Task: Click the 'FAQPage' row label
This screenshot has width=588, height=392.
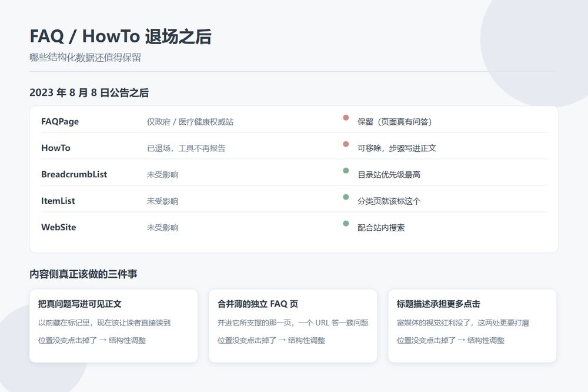Action: [x=60, y=122]
